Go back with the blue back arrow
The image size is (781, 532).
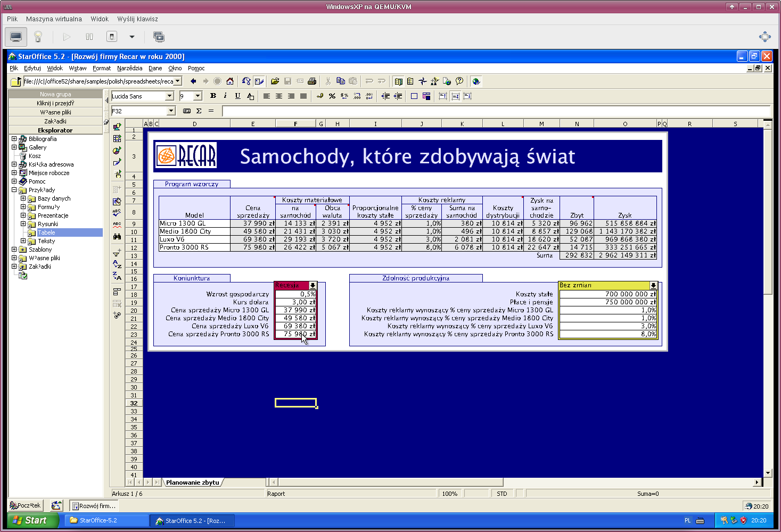[193, 81]
